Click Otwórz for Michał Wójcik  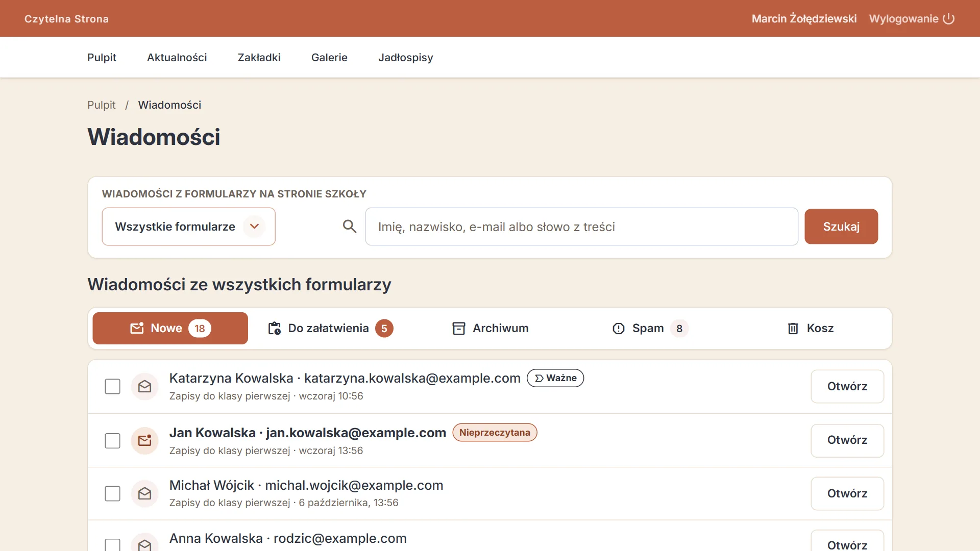(847, 494)
